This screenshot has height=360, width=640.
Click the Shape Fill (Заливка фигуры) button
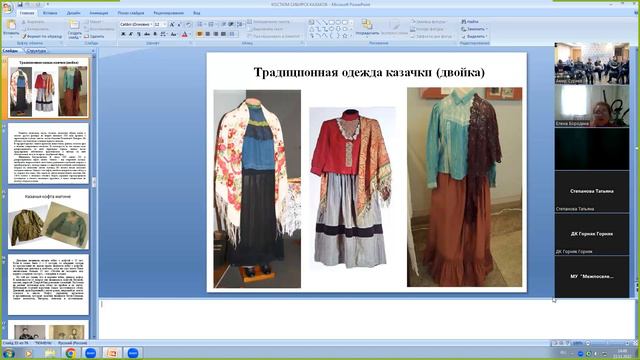pyautogui.click(x=429, y=22)
